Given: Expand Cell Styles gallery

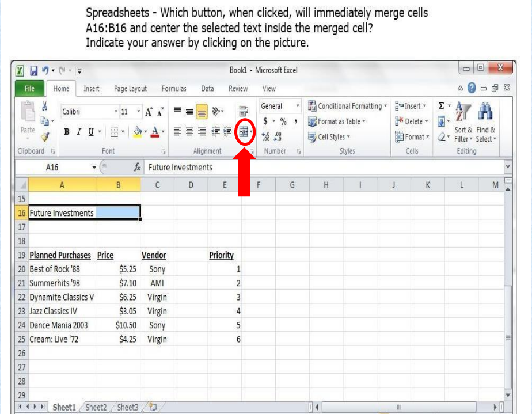Looking at the screenshot, I should [x=329, y=137].
